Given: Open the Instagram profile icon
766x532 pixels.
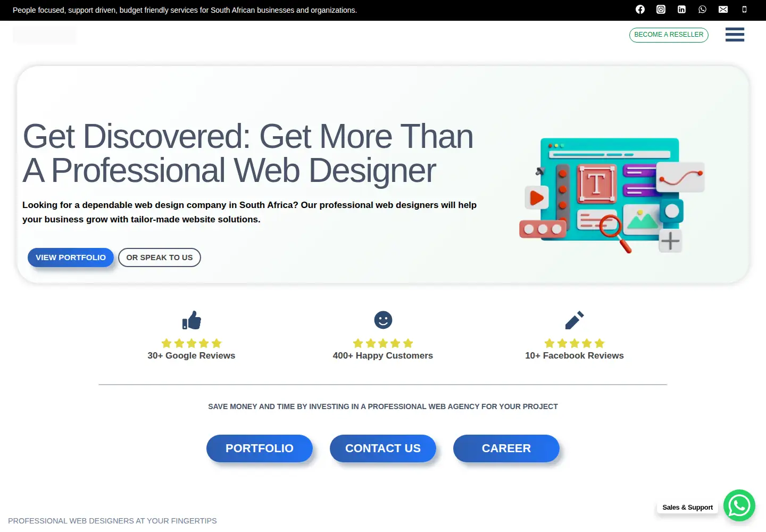Looking at the screenshot, I should tap(661, 10).
